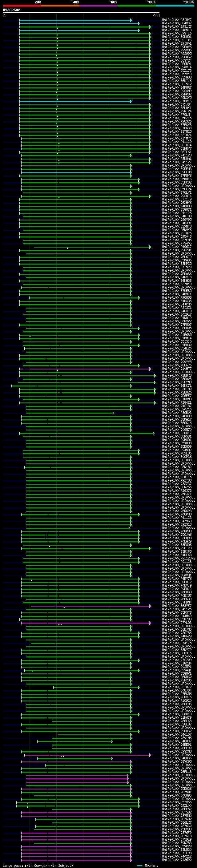Open entry UniRef100_B6T5F2

177,84
